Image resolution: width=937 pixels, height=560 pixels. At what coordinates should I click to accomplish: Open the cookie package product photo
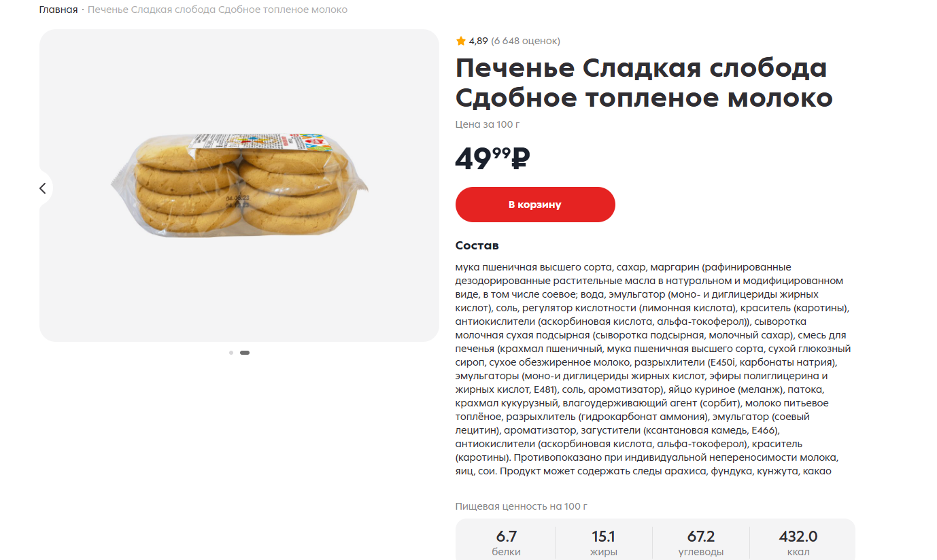pos(239,186)
